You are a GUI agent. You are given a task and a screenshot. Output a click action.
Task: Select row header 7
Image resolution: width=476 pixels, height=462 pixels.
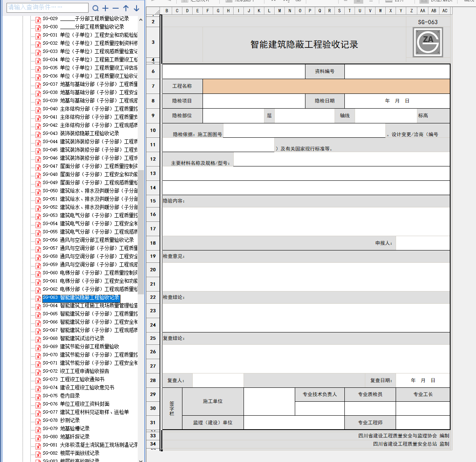pyautogui.click(x=153, y=86)
